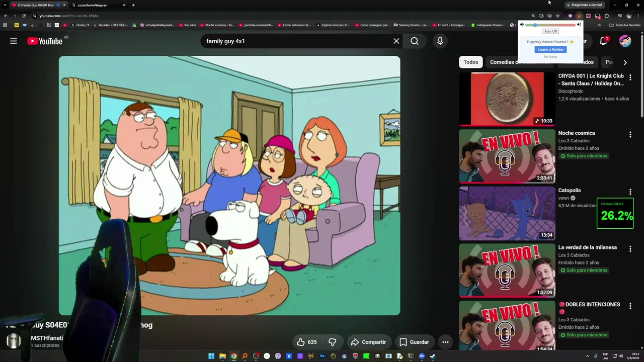This screenshot has width=644, height=362.
Task: Open options menu for CRYDA 001 video
Action: [x=630, y=77]
